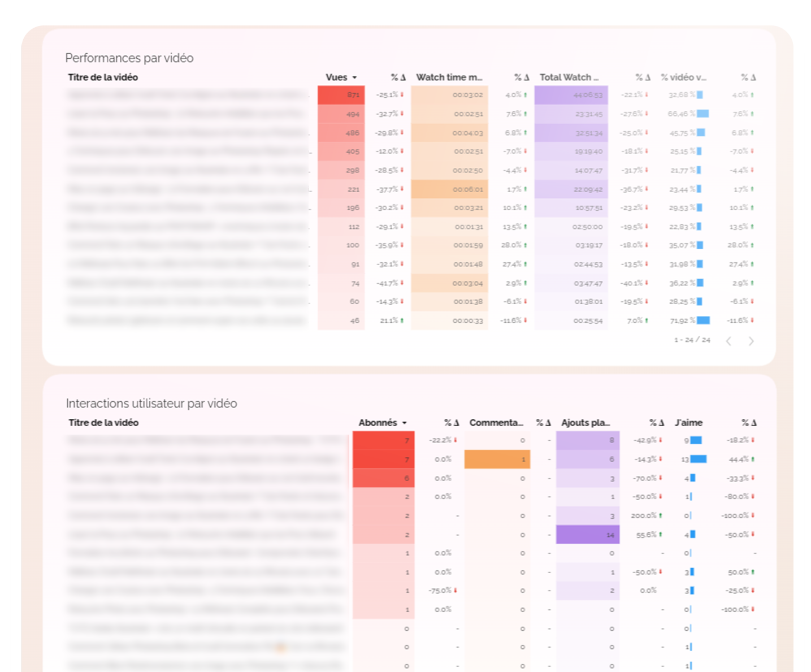
Task: Open the Abonnés sort options dropdown
Action: 405,422
